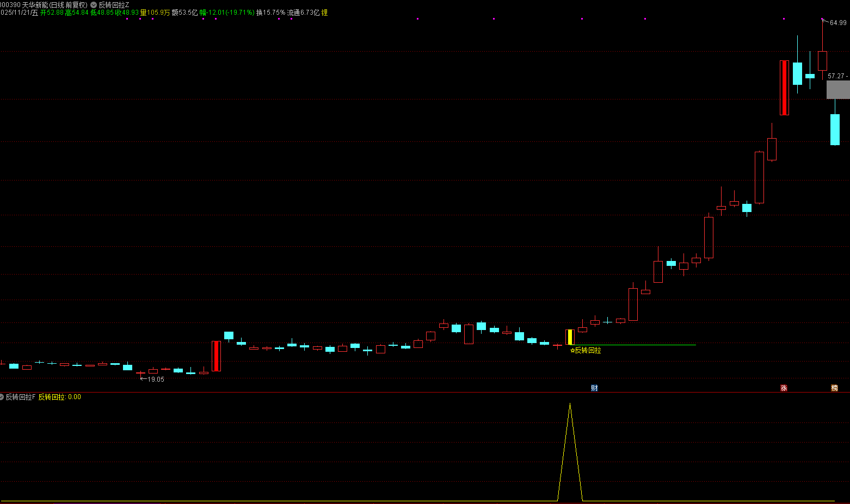The height and width of the screenshot is (504, 850).
Task: Click the open price value 开52.88
Action: point(52,13)
